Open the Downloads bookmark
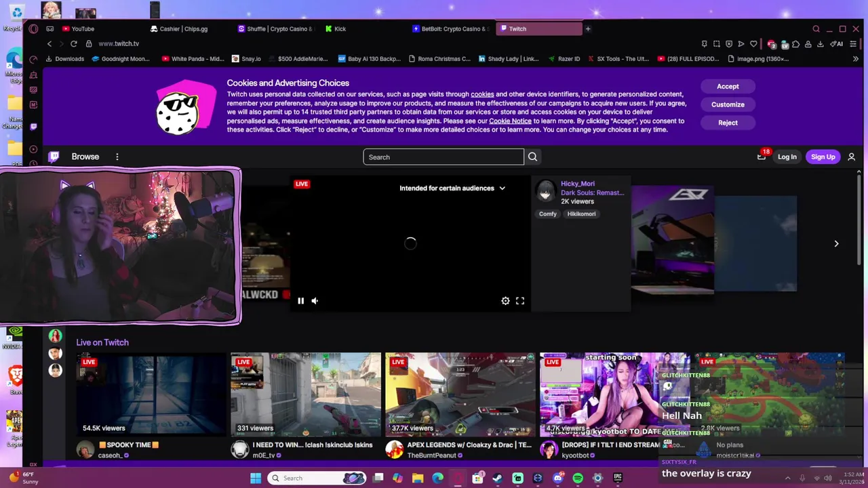Image resolution: width=868 pixels, height=488 pixels. click(64, 59)
